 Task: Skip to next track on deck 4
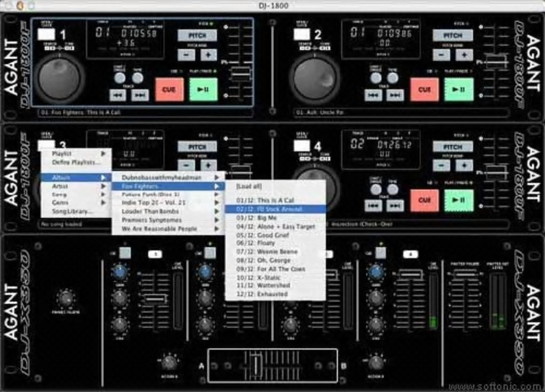click(x=395, y=206)
